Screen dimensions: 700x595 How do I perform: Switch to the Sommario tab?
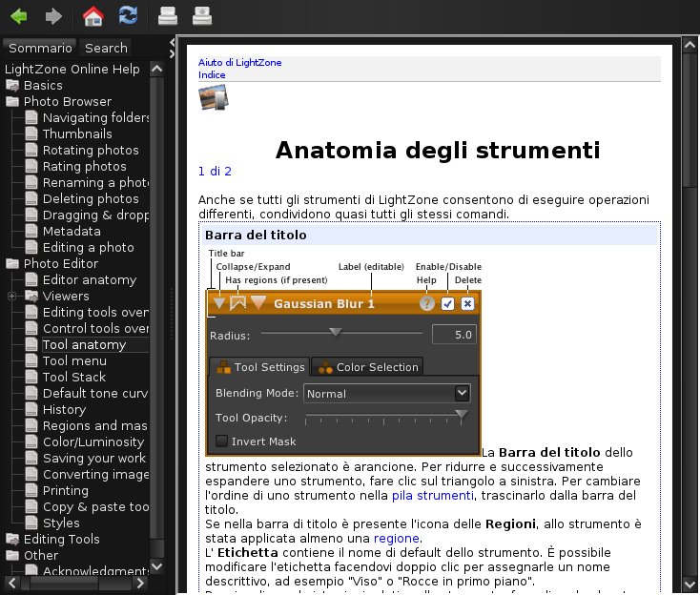(40, 48)
